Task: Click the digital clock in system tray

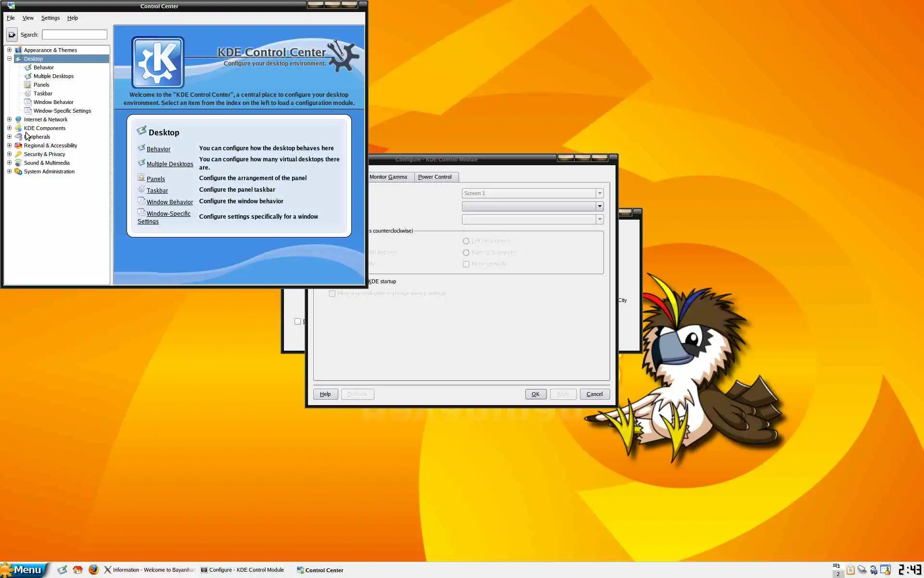Action: (910, 570)
